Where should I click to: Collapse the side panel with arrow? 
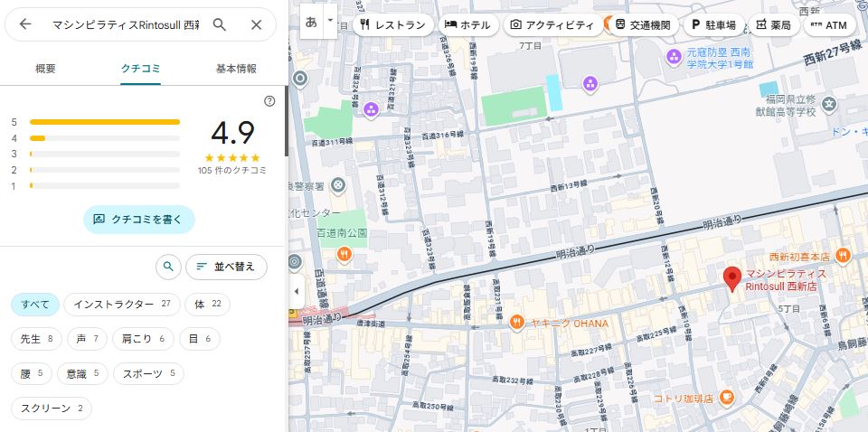[x=297, y=291]
